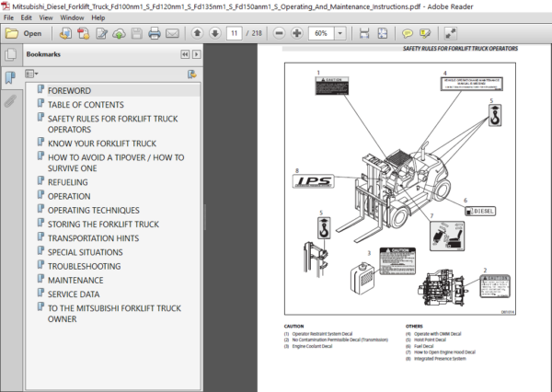Click the page header 'SAFETY RULES FOR FORKLIFT TRUCK OPERATORS'
The height and width of the screenshot is (392, 552).
click(x=461, y=49)
